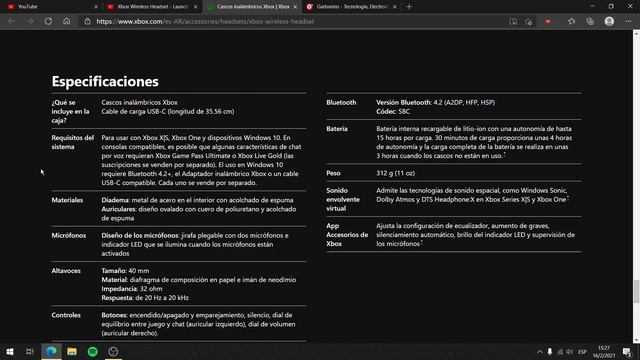Open network status tray icon

(560, 351)
